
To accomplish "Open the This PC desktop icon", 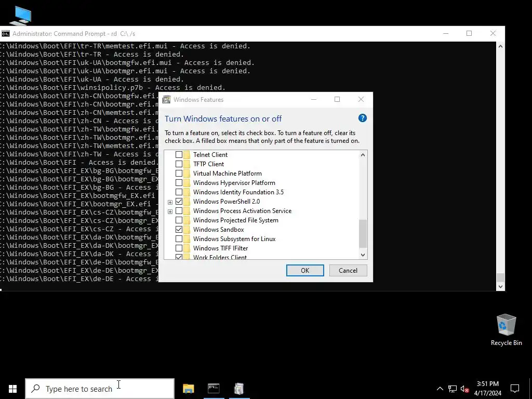I will tap(20, 15).
